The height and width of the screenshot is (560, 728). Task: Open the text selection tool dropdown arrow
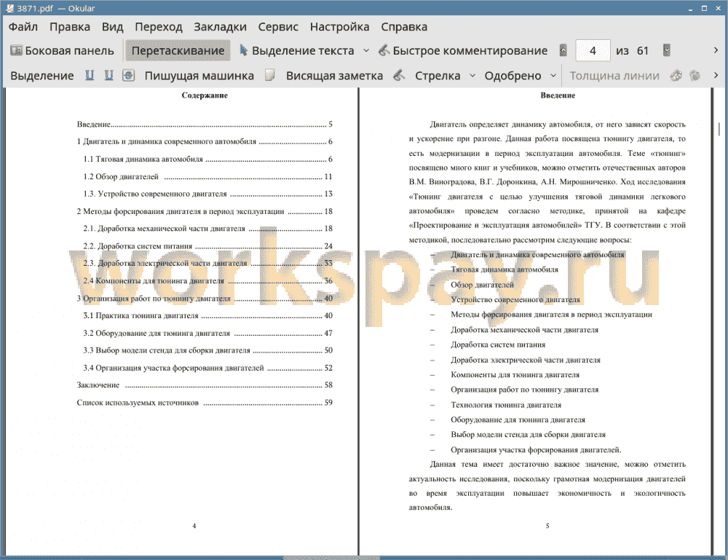click(366, 51)
